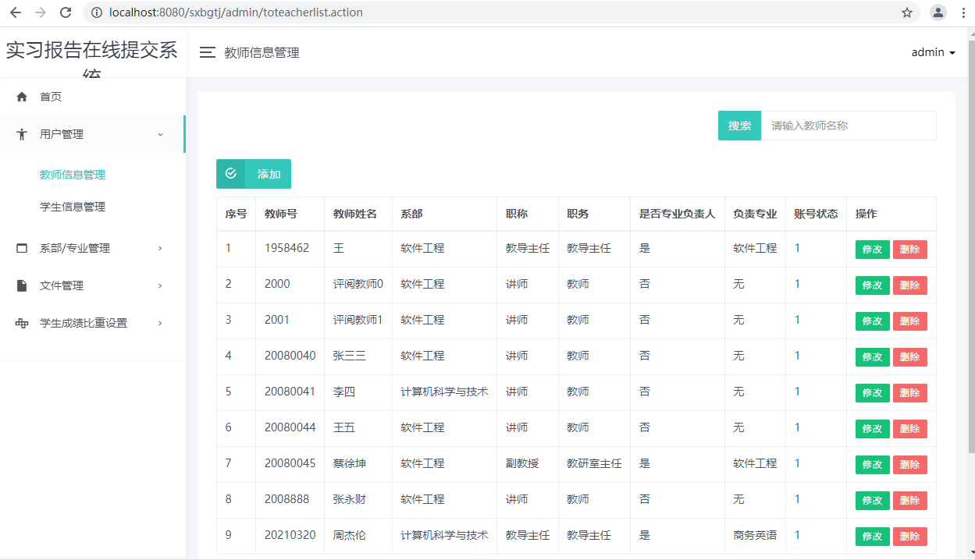Viewport: 975px width, 560px height.
Task: Click 删除 for teacher 周杰伦
Action: click(x=909, y=537)
